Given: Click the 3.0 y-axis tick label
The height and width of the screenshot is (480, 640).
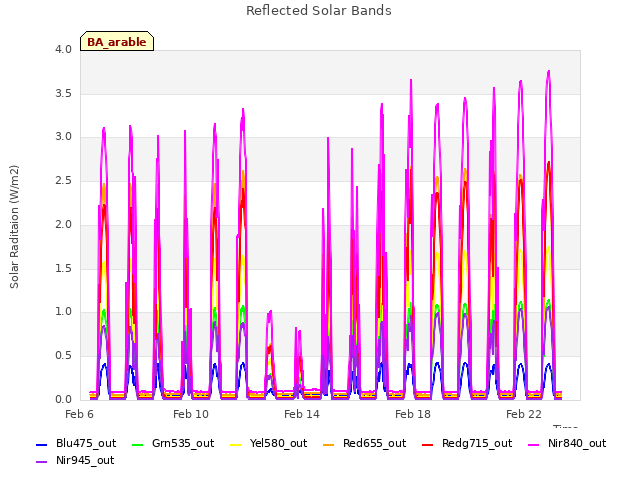Looking at the screenshot, I should coord(64,137).
